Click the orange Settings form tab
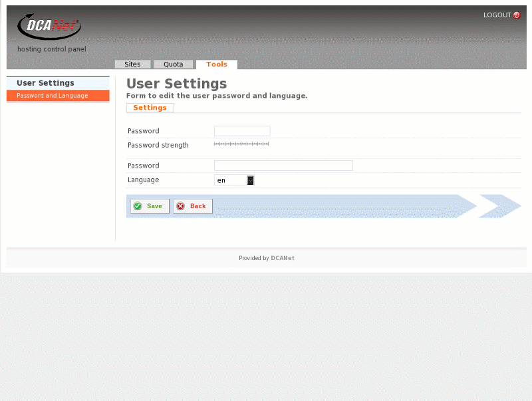The width and height of the screenshot is (532, 401). 150,108
